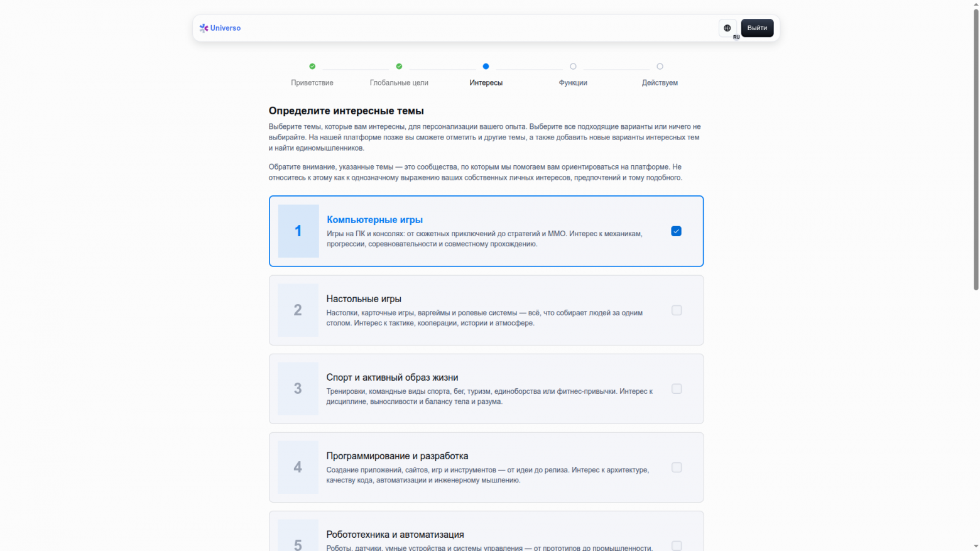This screenshot has height=551, width=980.
Task: Go to the Приветствие step label
Action: click(312, 82)
